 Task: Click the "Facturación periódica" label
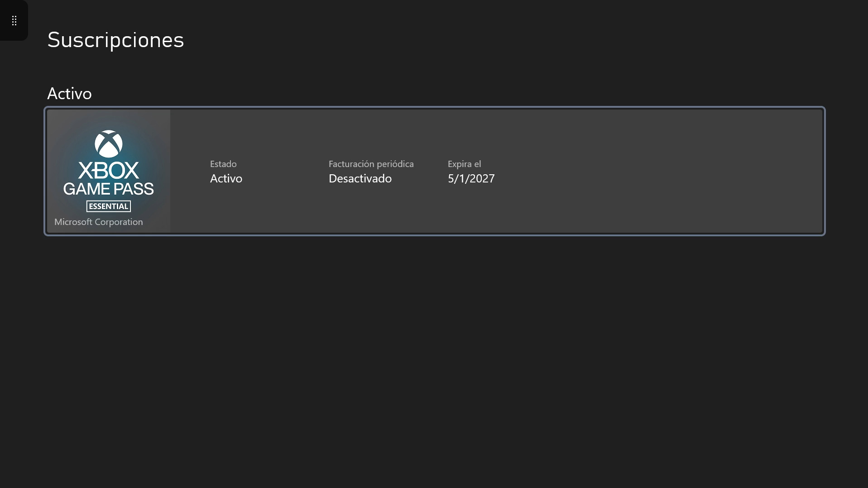[371, 164]
